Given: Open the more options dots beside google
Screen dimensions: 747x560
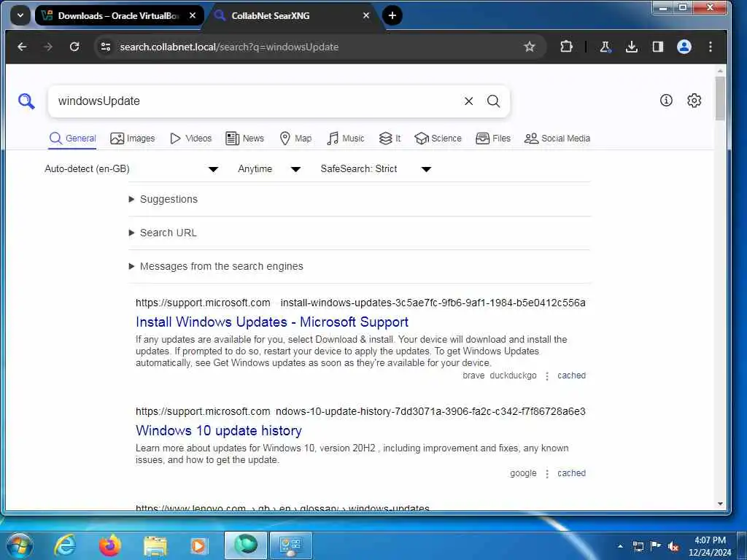Looking at the screenshot, I should click(547, 473).
